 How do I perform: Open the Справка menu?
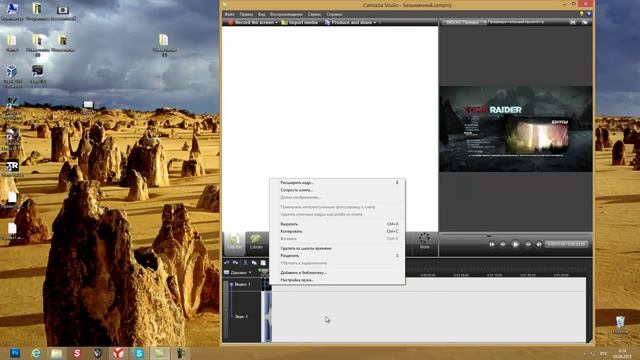click(x=334, y=14)
